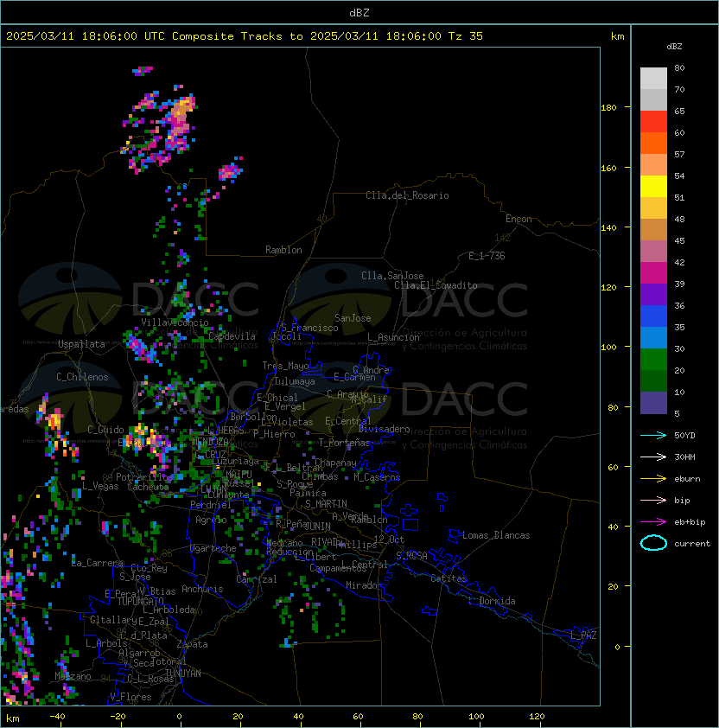
Task: Click the 'L_Dormida' map label
Action: (x=492, y=601)
